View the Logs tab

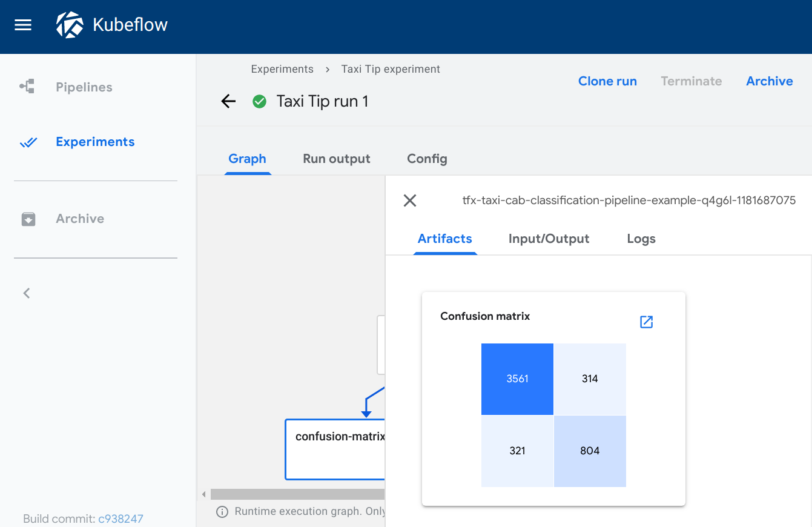[641, 239]
